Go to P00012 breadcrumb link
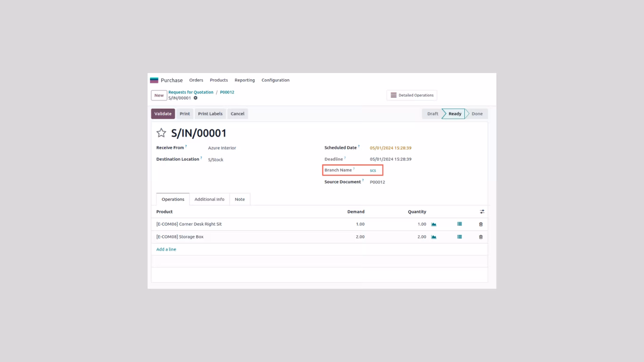The width and height of the screenshot is (644, 362). coord(227,92)
